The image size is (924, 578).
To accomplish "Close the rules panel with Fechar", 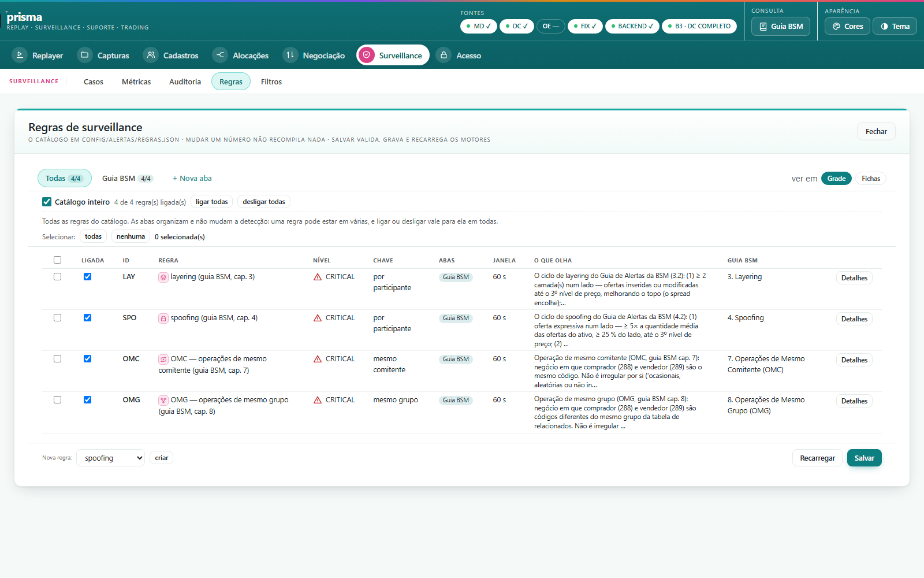I will (876, 131).
